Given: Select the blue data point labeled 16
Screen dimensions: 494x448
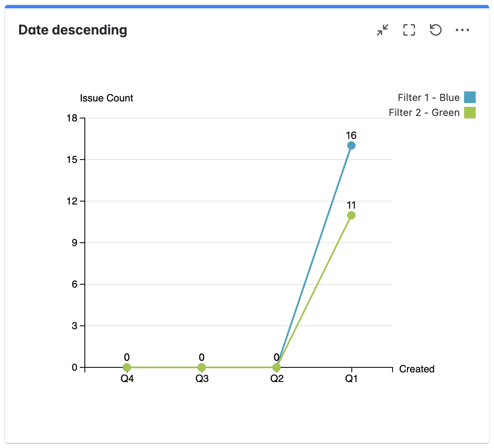Looking at the screenshot, I should click(x=351, y=145).
